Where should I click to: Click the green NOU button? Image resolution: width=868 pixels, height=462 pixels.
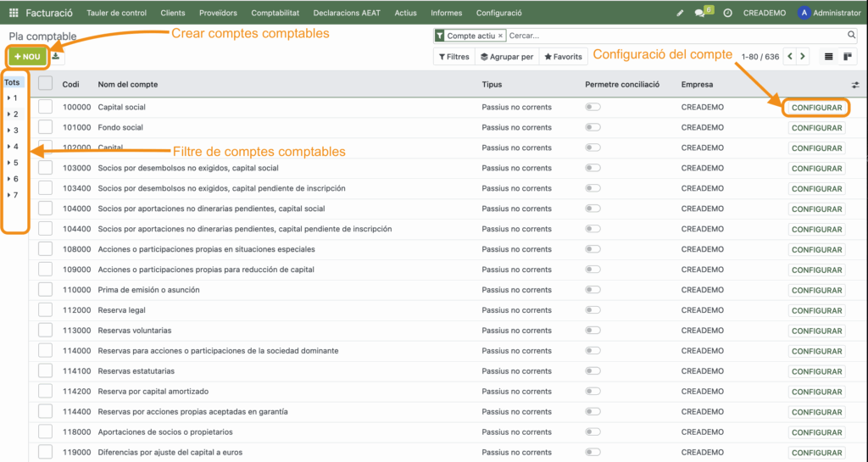point(27,57)
